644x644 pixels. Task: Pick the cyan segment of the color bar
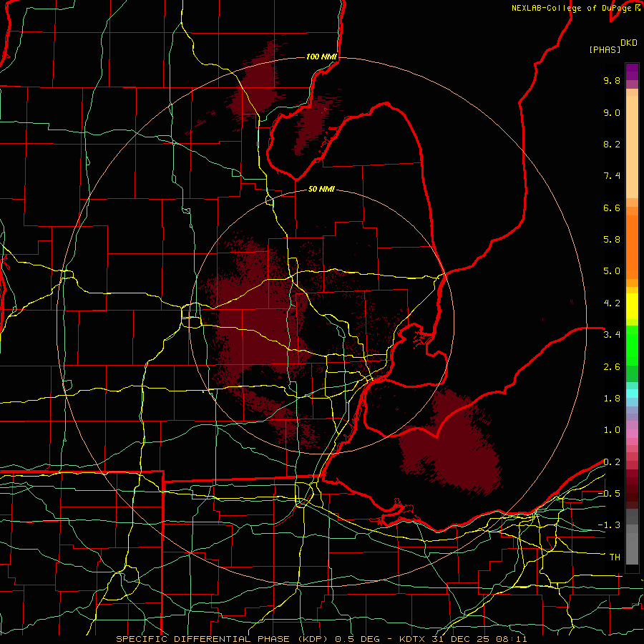[632, 394]
